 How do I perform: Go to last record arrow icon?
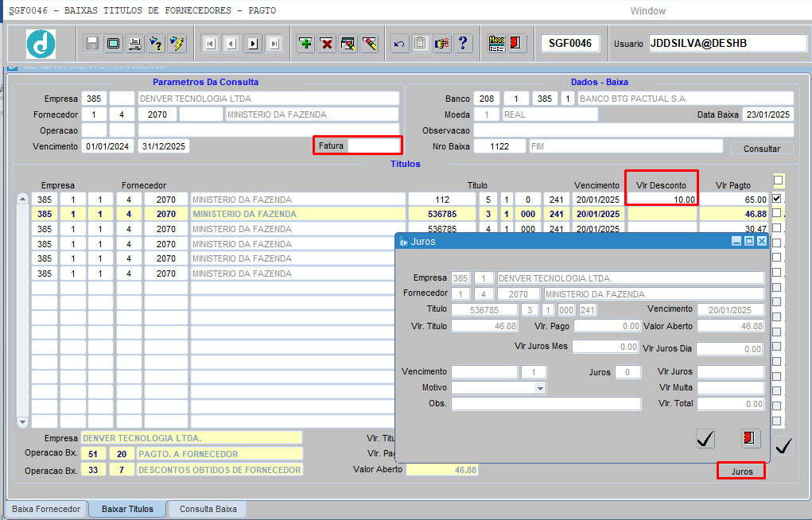point(274,44)
